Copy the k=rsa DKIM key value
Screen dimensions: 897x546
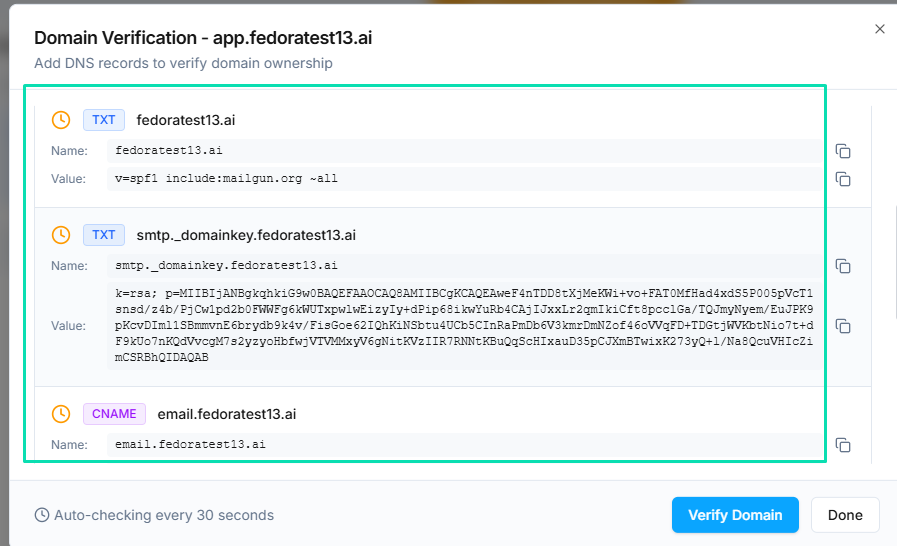click(x=843, y=326)
